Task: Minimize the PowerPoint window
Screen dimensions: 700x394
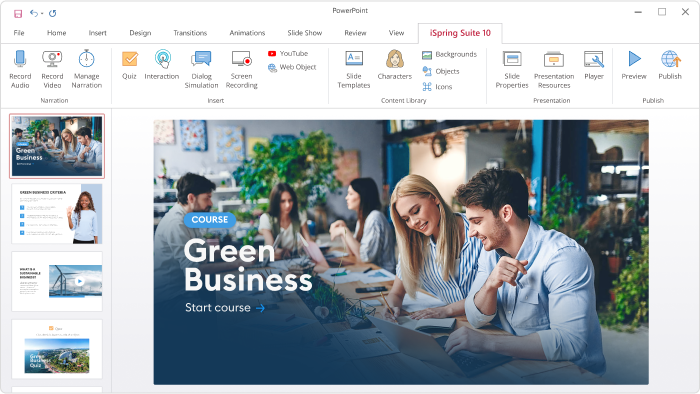Action: pyautogui.click(x=638, y=12)
